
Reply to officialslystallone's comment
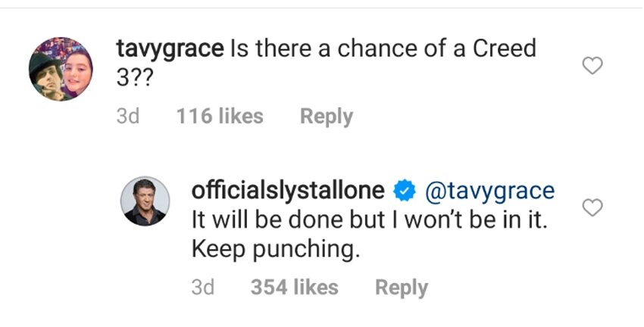(402, 288)
